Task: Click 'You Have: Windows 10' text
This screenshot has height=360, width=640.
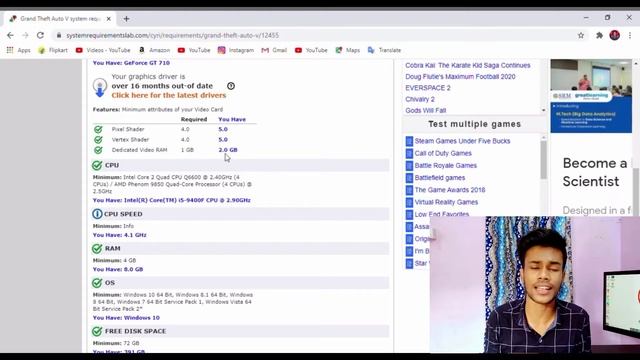Action: pos(126,318)
